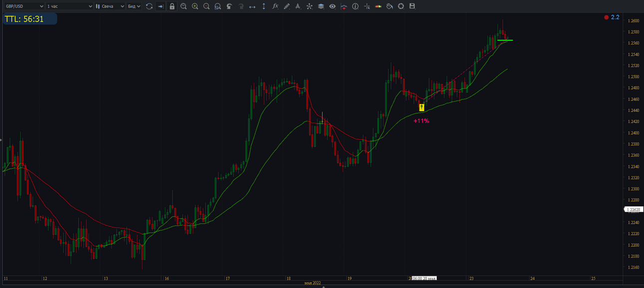This screenshot has height=288, width=644.
Task: Toggle the chart lock icon
Action: (172, 6)
